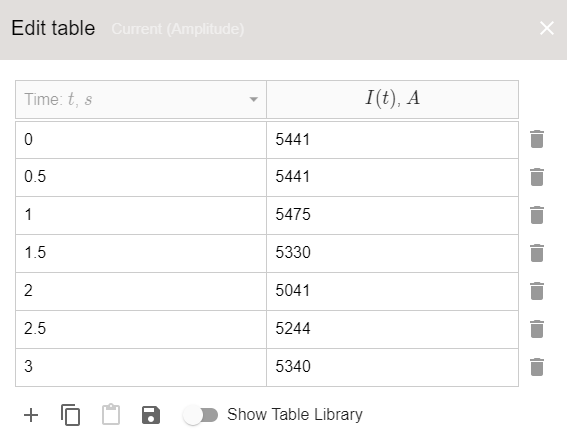Click the I(t), A column header

[392, 99]
